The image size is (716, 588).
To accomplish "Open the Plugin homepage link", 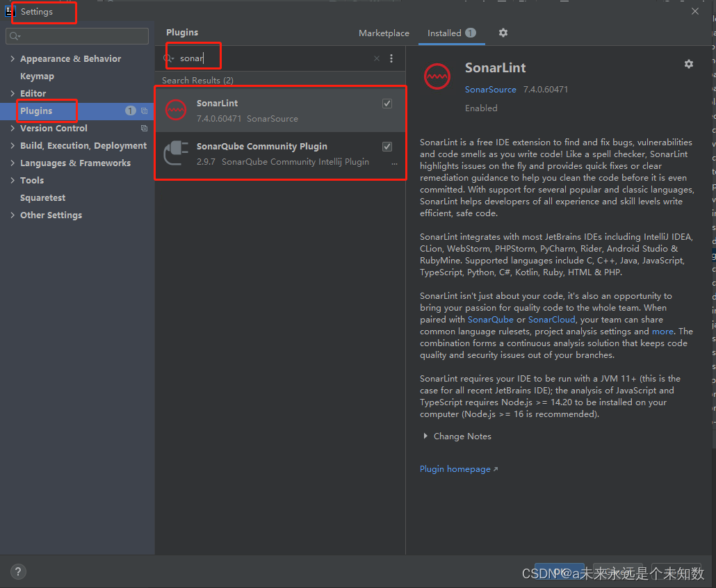I will pyautogui.click(x=455, y=468).
